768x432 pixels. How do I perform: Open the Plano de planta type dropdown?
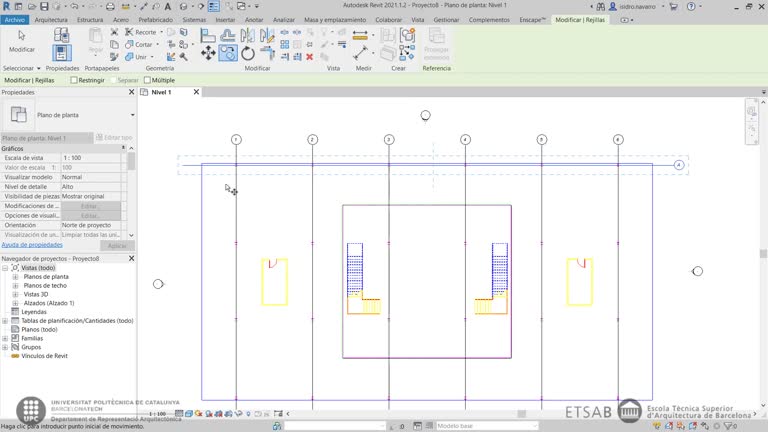tap(132, 115)
